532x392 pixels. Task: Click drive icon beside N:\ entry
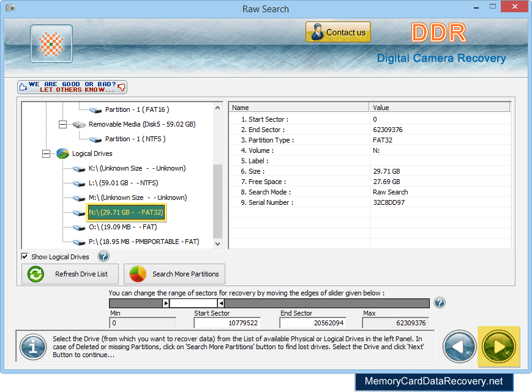[79, 213]
